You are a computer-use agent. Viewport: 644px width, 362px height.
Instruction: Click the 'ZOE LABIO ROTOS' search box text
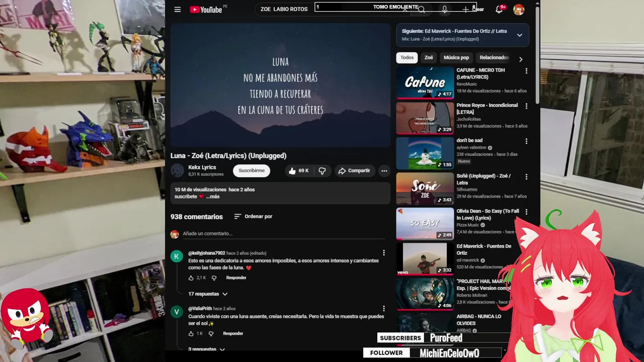[284, 9]
